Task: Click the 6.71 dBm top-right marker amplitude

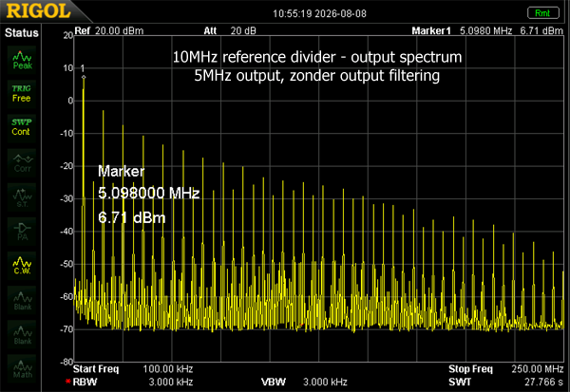Action: pos(541,31)
